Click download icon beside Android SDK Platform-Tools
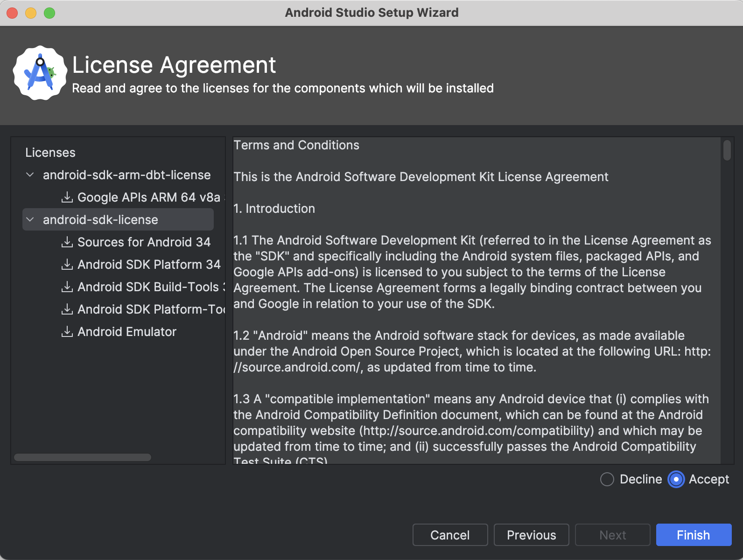Viewport: 743px width, 560px height. [x=67, y=309]
